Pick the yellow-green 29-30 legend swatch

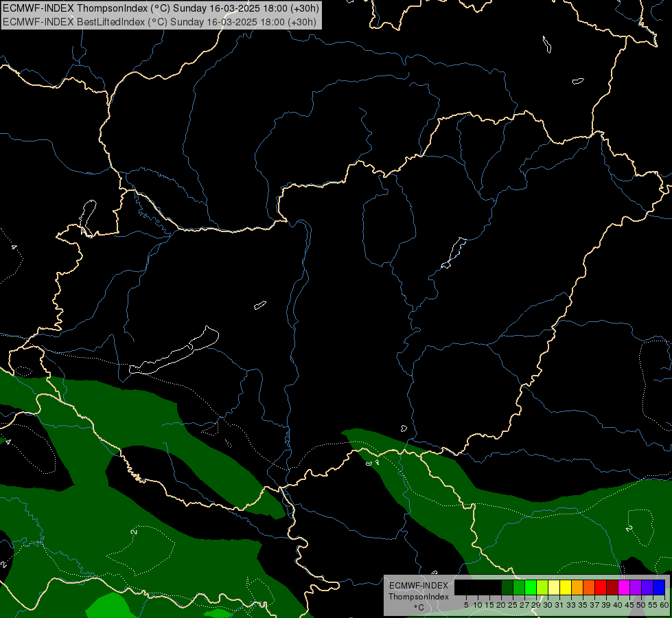(542, 587)
